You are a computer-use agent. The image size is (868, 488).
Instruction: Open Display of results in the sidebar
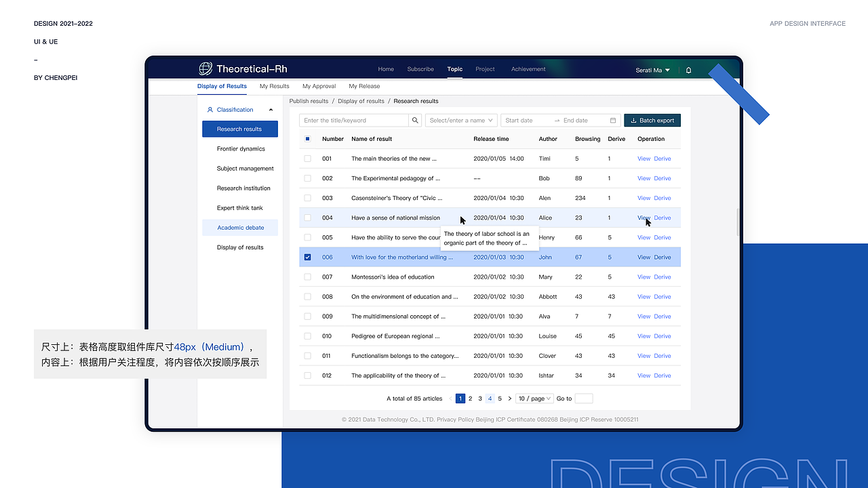click(x=240, y=247)
